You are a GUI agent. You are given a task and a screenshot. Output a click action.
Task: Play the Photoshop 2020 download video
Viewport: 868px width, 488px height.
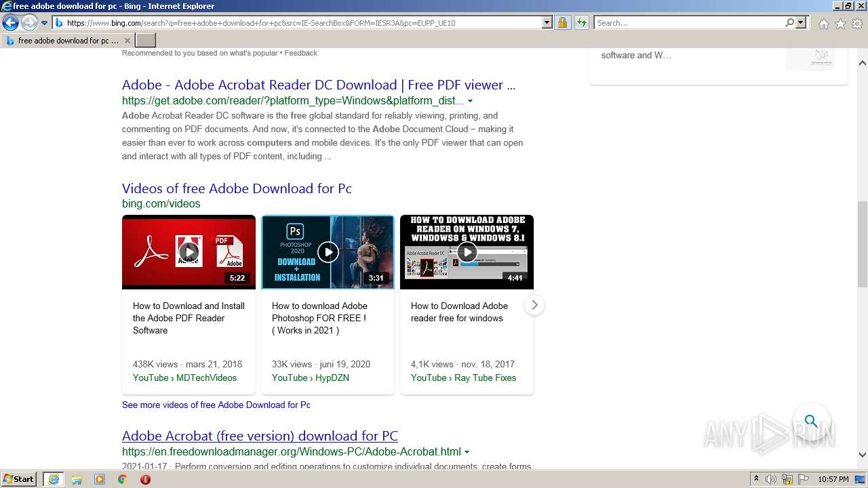tap(328, 252)
